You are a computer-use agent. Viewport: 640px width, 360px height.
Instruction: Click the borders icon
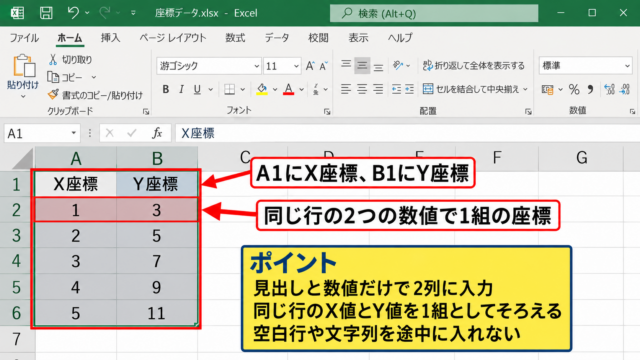coord(229,89)
